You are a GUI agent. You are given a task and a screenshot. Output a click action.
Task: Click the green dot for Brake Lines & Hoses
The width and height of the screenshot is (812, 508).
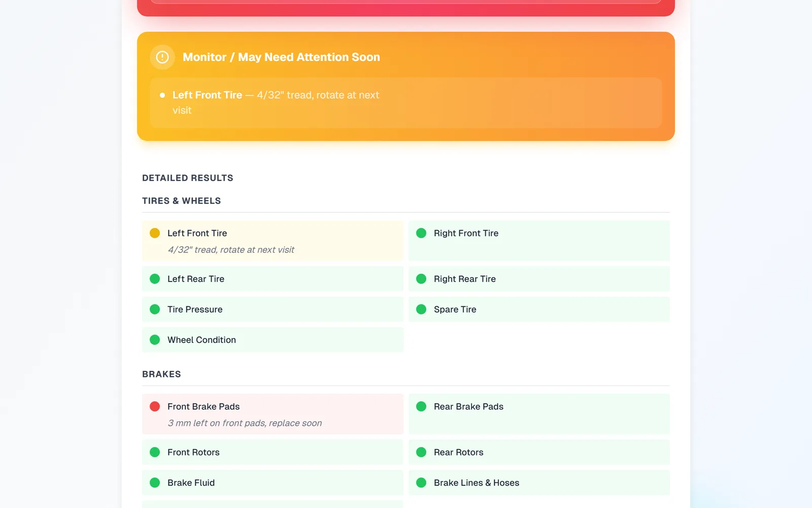coord(421,483)
